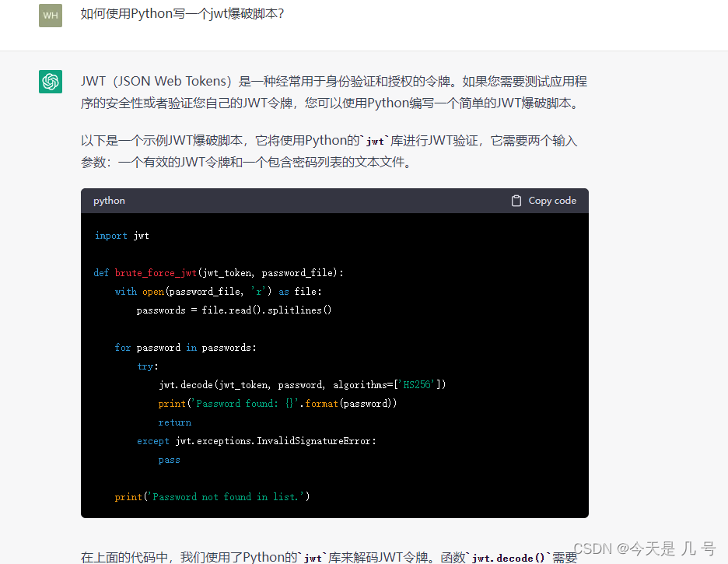This screenshot has height=564, width=728.
Task: Click the line 'with open(password_file, 'r') as file:'
Action: 219,292
